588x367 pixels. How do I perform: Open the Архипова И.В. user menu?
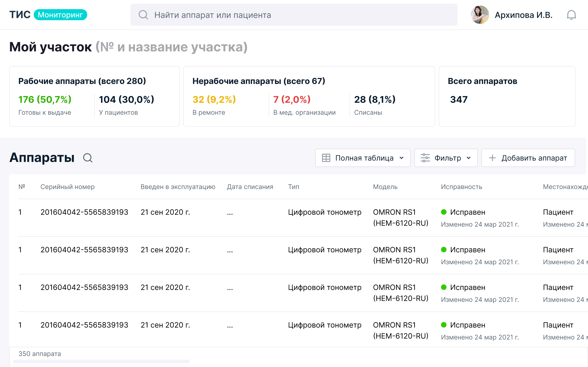coord(524,15)
